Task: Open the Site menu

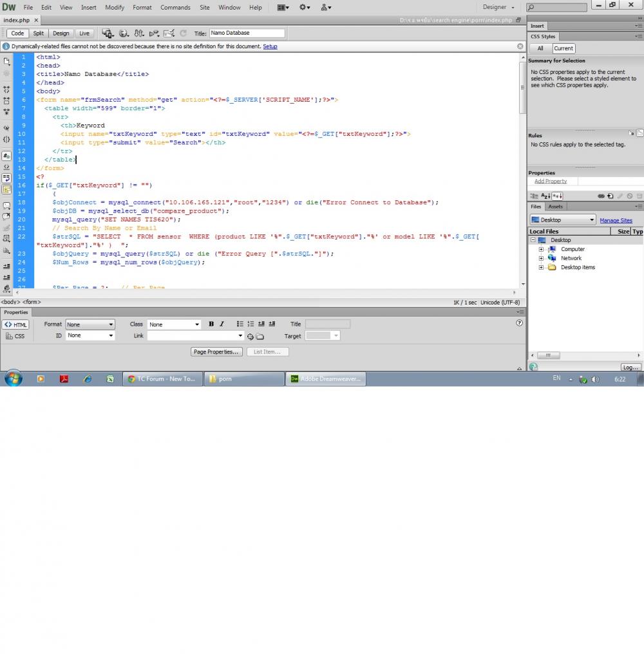Action: tap(205, 8)
